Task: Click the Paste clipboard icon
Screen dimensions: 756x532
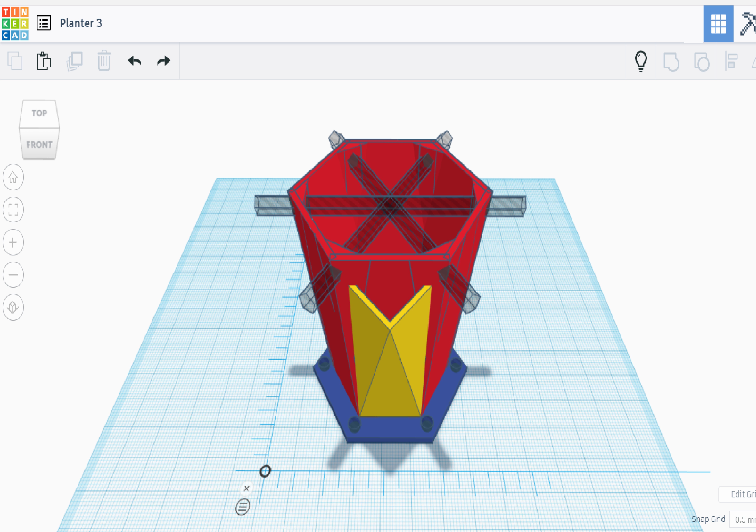Action: click(44, 61)
